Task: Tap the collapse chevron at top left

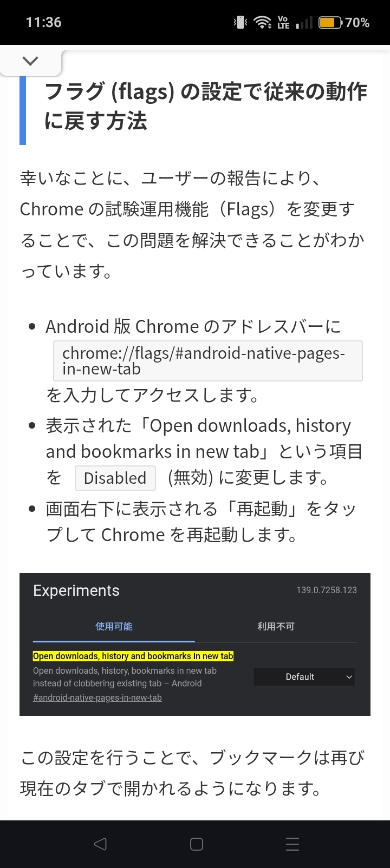Action: pyautogui.click(x=30, y=61)
